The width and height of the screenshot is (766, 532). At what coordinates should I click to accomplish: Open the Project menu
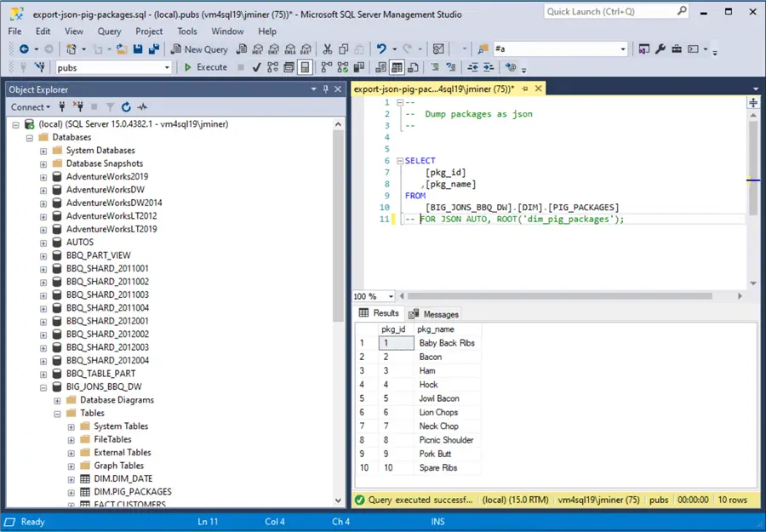click(x=149, y=31)
